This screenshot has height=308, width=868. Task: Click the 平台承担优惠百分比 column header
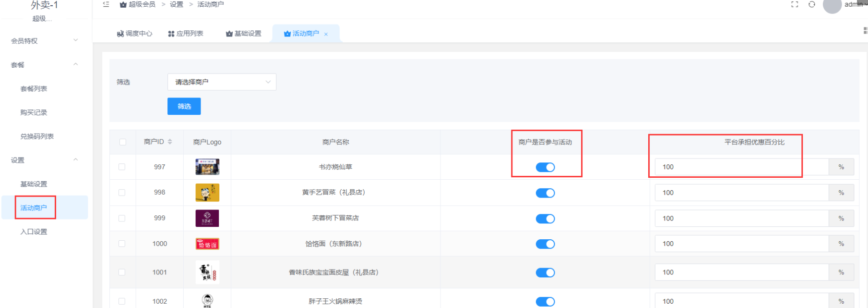point(754,142)
